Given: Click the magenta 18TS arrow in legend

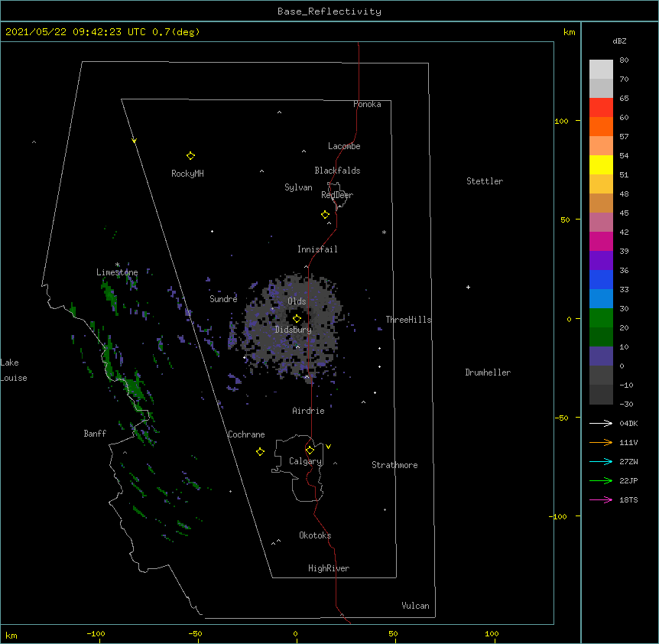Looking at the screenshot, I should pyautogui.click(x=601, y=499).
